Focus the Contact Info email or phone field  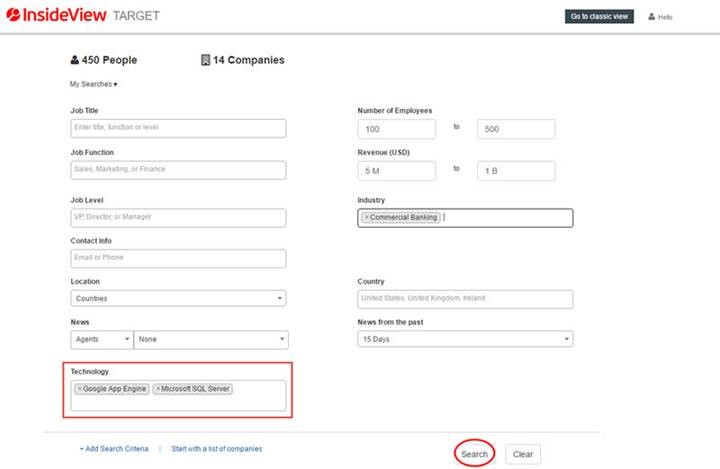tap(178, 258)
